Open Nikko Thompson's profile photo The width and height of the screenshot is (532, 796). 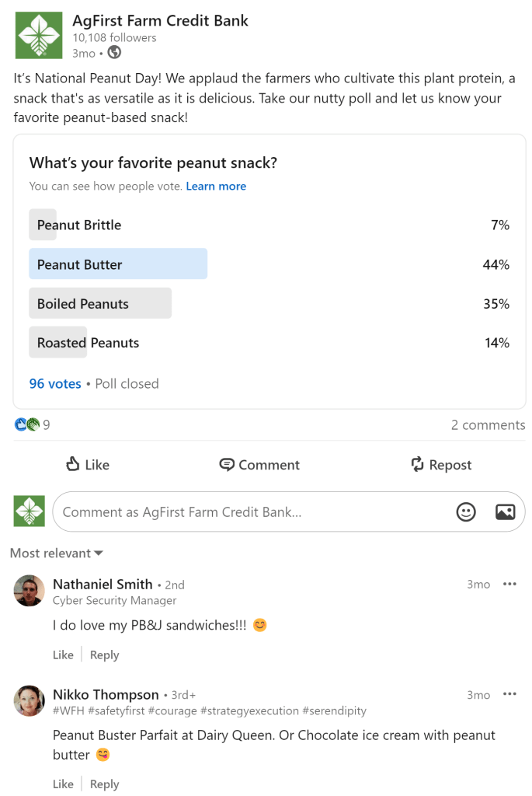pos(30,701)
